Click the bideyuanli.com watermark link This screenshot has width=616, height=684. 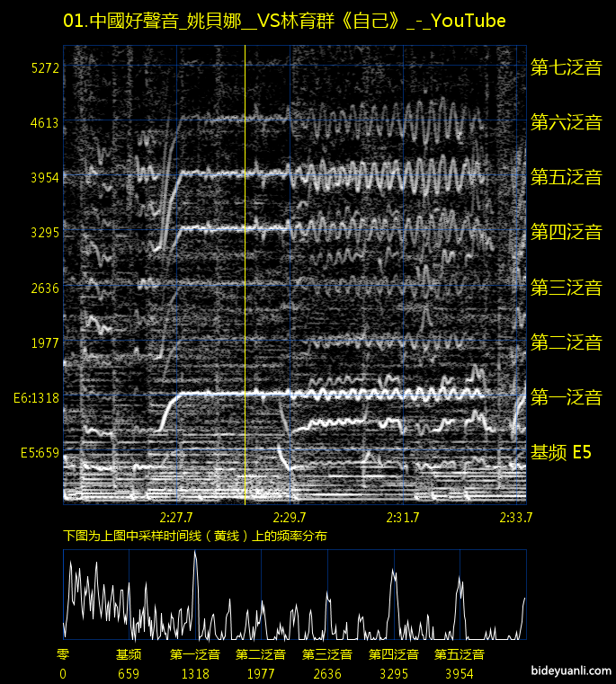point(572,671)
